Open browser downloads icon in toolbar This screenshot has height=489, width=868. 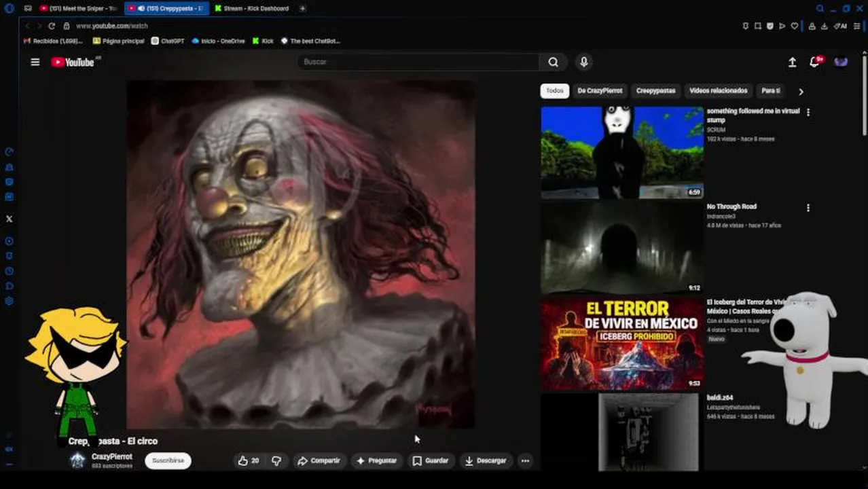click(824, 26)
